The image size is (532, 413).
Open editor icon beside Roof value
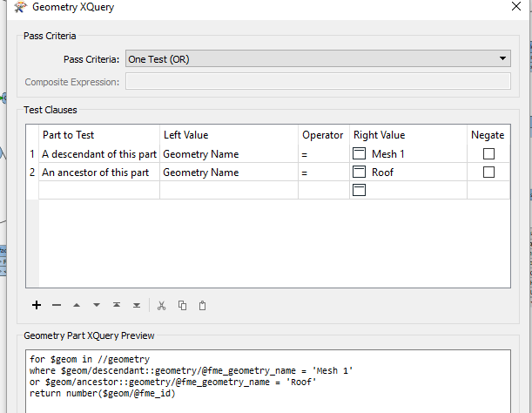pyautogui.click(x=359, y=173)
